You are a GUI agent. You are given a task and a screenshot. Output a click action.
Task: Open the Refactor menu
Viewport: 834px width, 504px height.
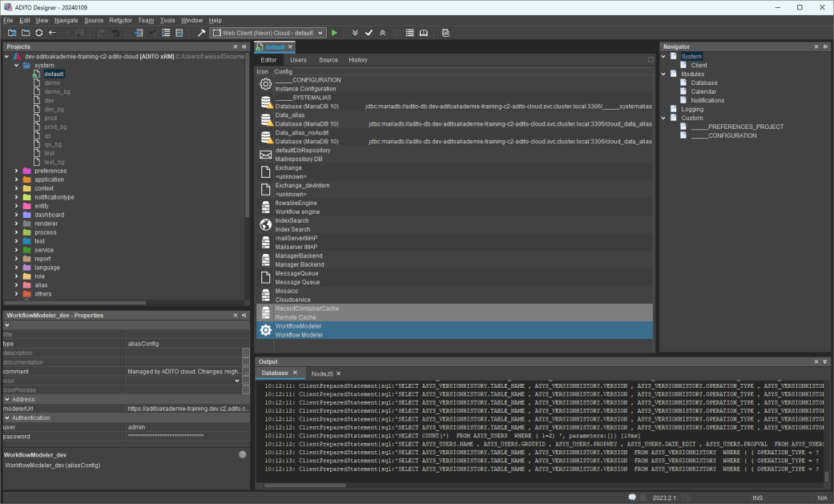pyautogui.click(x=120, y=20)
